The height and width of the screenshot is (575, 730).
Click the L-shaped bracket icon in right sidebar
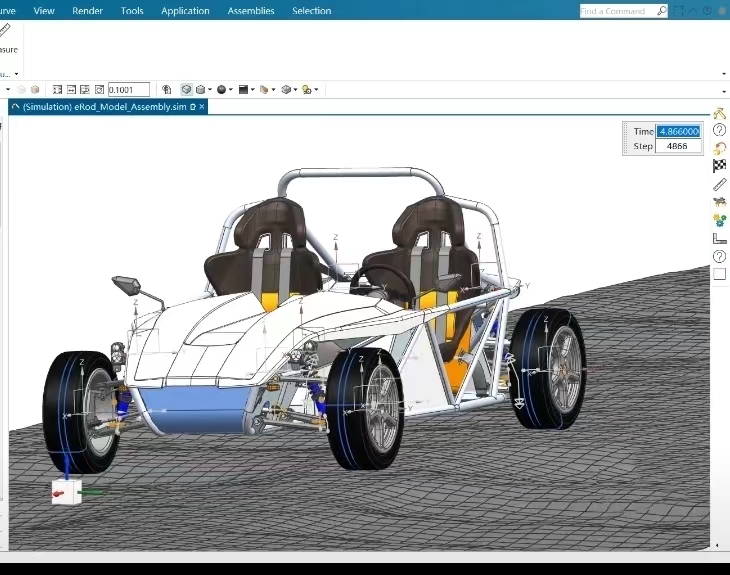tap(719, 238)
